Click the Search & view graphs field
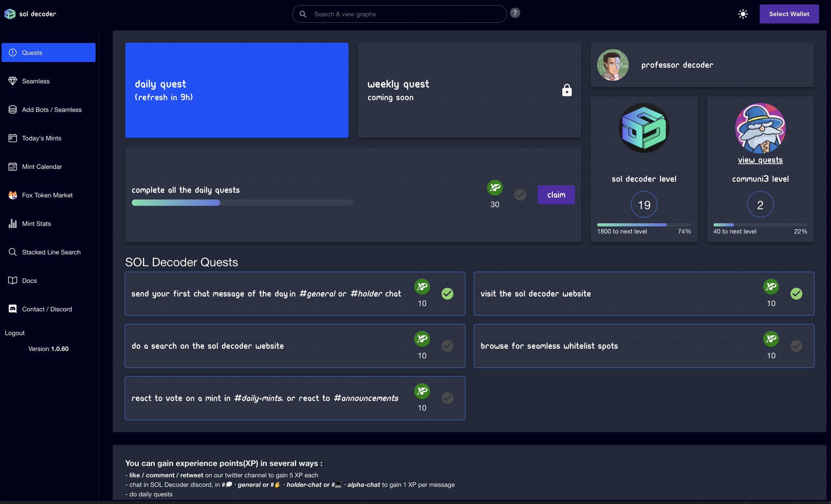This screenshot has width=831, height=504. click(x=406, y=14)
